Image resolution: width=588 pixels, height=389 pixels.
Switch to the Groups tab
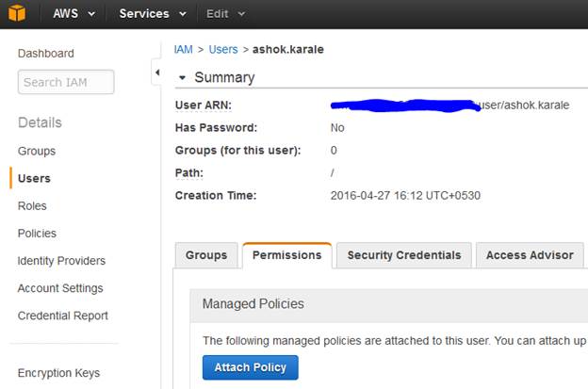tap(205, 255)
